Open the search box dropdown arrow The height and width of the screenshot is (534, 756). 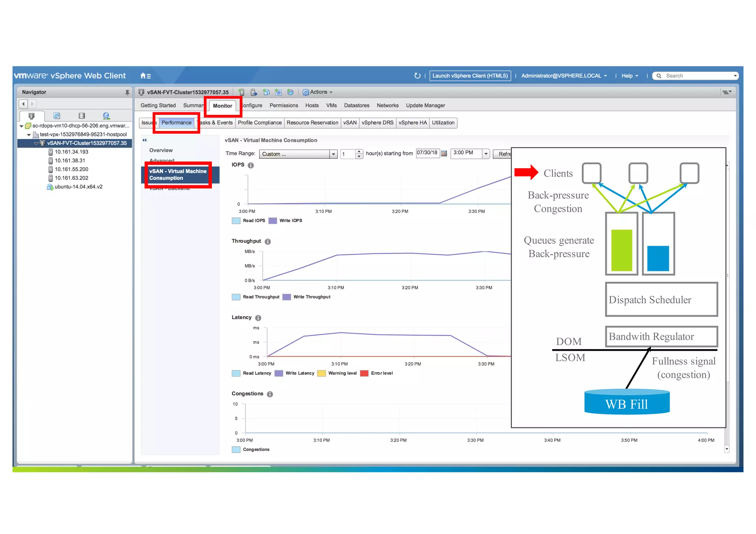[x=735, y=76]
